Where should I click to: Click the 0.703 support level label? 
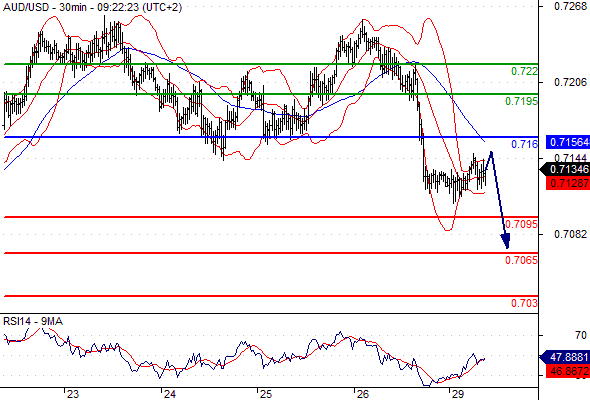[524, 303]
